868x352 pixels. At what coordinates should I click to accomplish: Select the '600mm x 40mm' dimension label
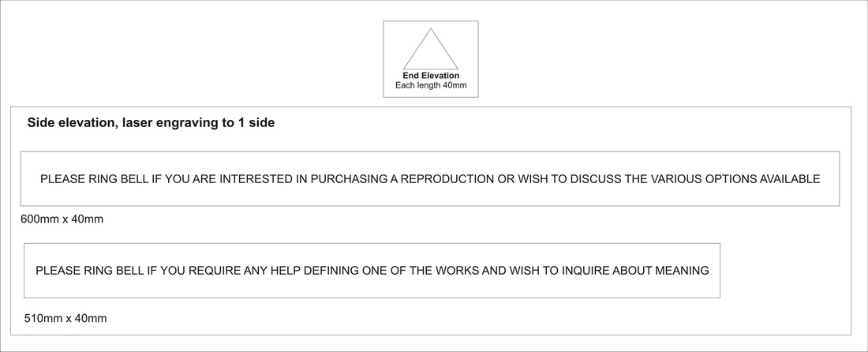click(x=62, y=219)
